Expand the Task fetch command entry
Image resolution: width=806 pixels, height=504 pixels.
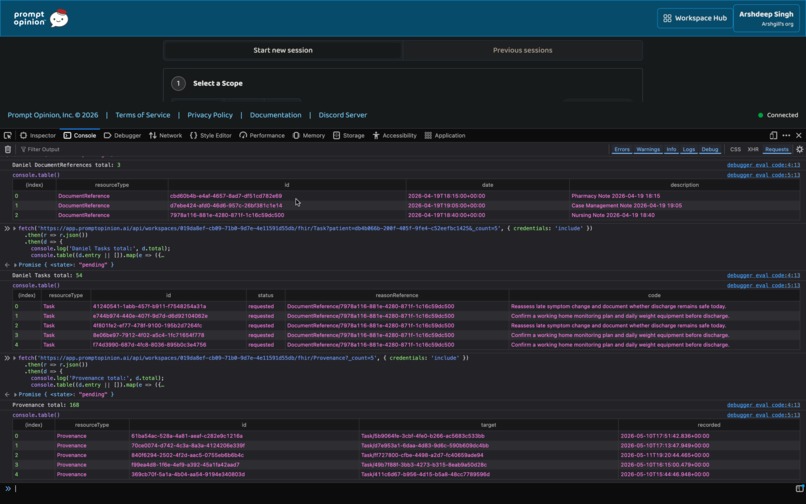coord(14,228)
